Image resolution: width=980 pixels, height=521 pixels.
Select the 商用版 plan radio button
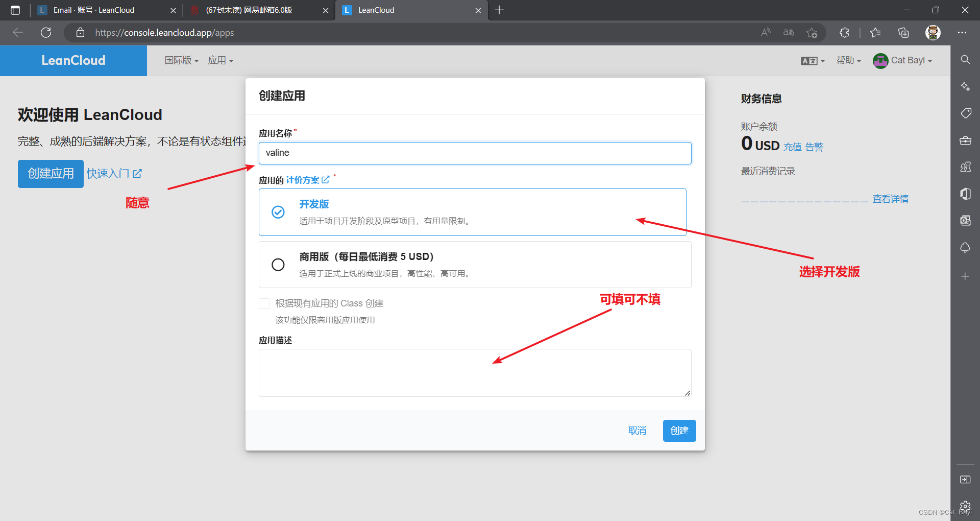[x=278, y=265]
